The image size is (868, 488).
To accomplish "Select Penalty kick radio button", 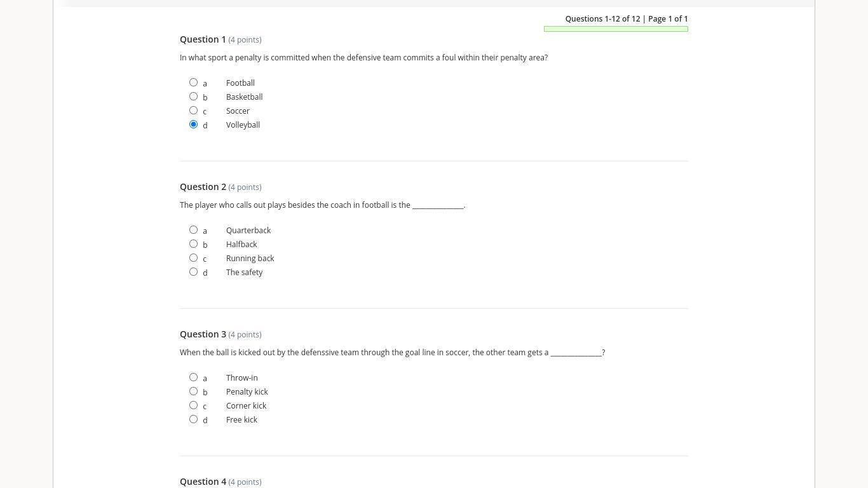I will coord(193,391).
